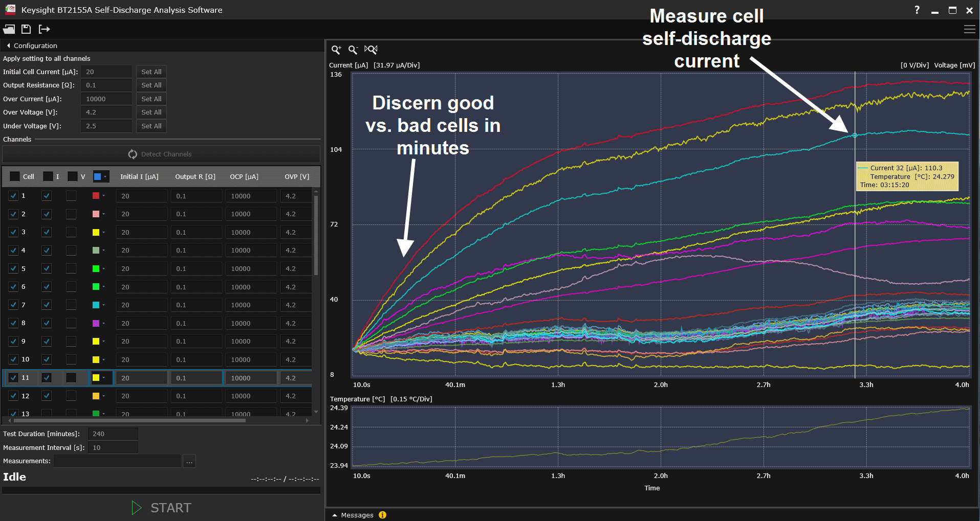Screen dimensions: 980x521
Task: Open the hamburger menu at top right
Action: click(969, 29)
